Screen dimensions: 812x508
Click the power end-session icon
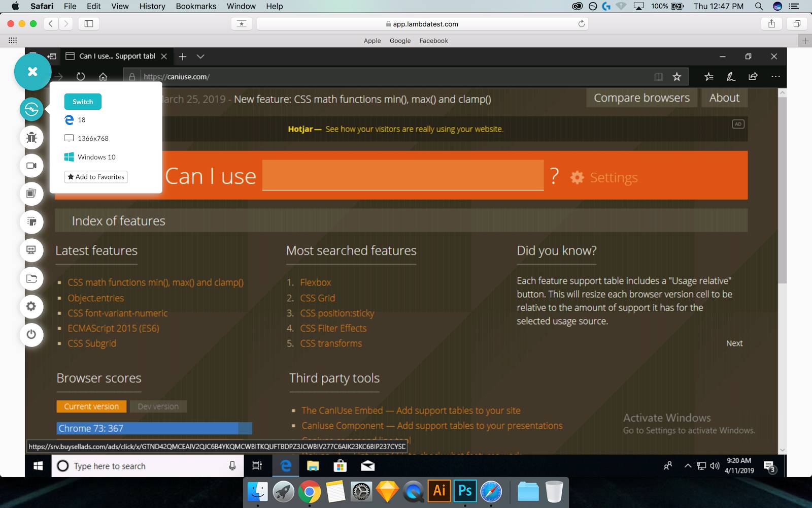[31, 335]
